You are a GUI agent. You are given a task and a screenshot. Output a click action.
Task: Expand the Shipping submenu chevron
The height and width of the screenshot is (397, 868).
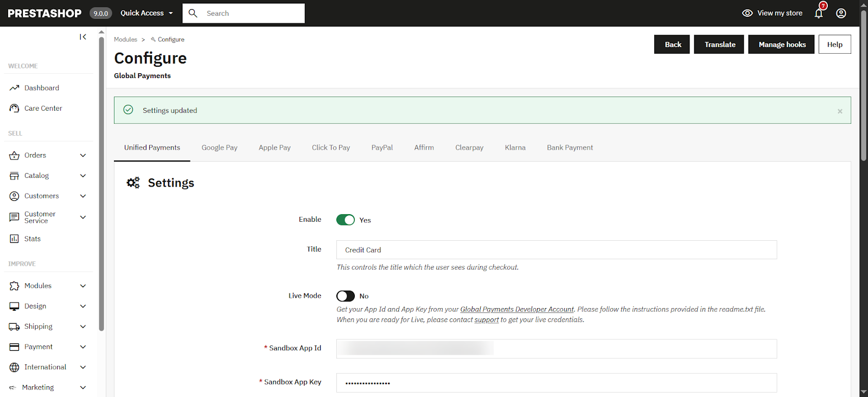pyautogui.click(x=83, y=326)
